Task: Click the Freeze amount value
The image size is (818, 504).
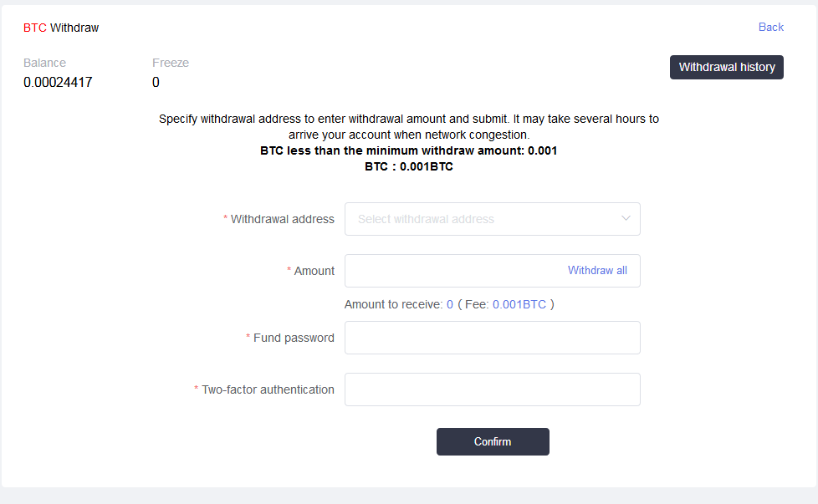Action: coord(156,83)
